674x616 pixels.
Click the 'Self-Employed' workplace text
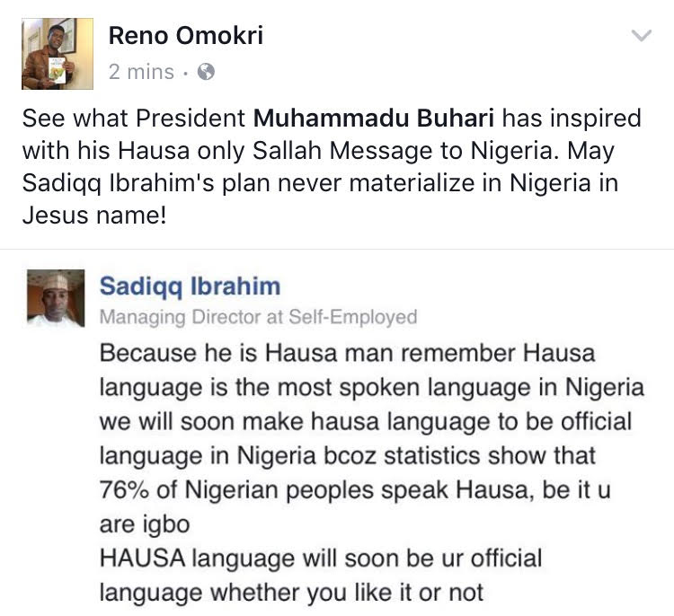[353, 318]
